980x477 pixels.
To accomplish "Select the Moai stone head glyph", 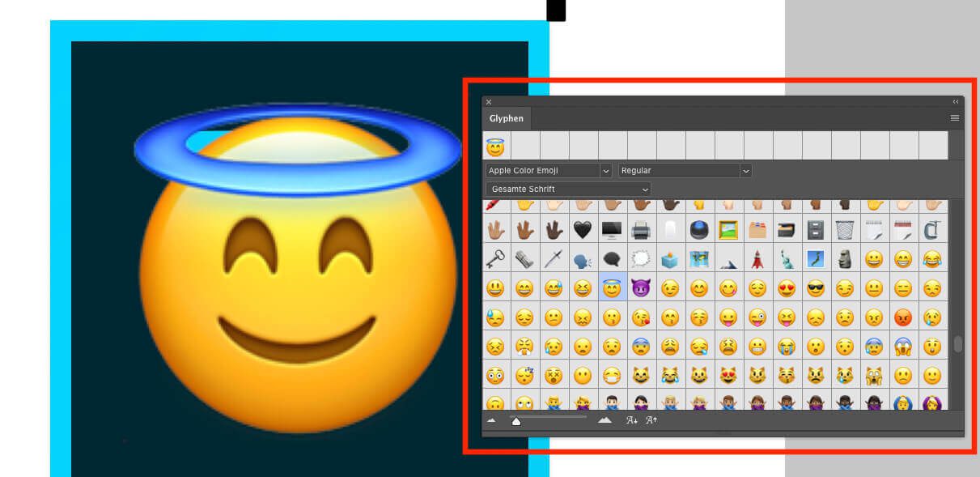I will (x=845, y=259).
